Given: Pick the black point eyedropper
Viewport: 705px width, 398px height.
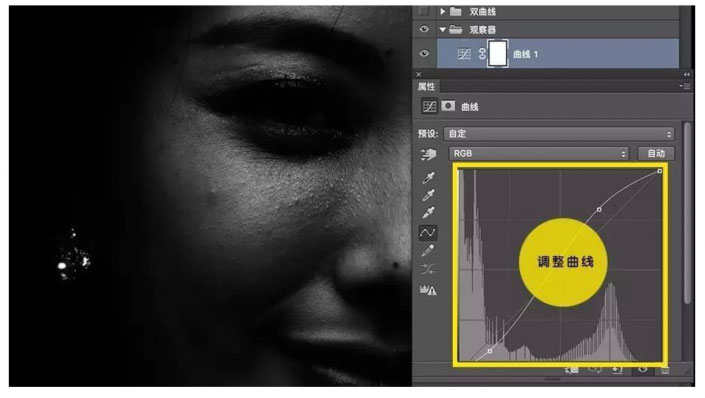Looking at the screenshot, I should point(428,178).
